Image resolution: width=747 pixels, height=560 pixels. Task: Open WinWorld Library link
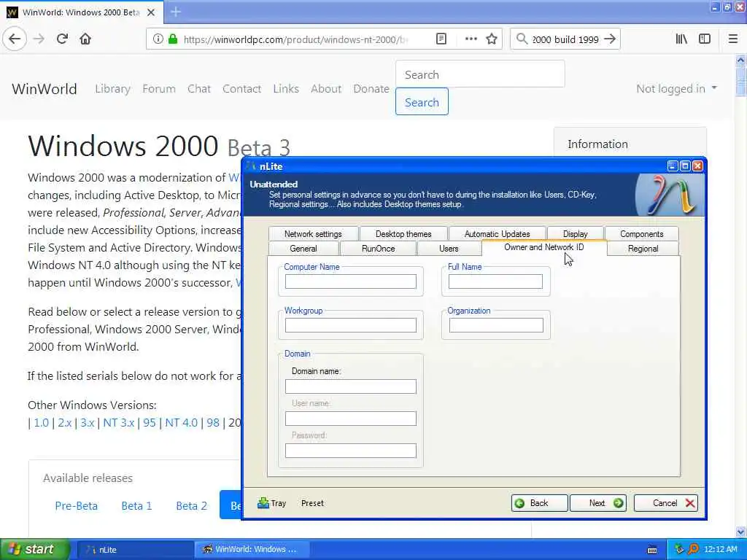coord(112,88)
